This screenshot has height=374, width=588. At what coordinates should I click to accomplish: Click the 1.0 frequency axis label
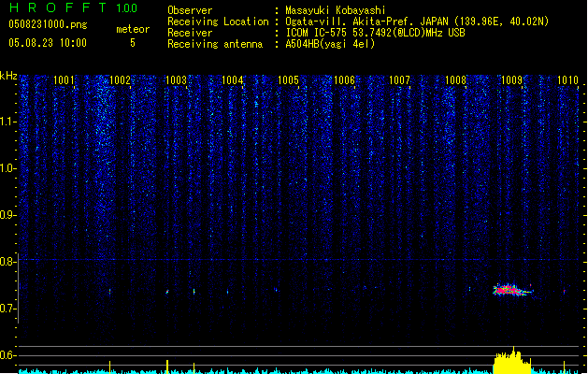click(8, 168)
